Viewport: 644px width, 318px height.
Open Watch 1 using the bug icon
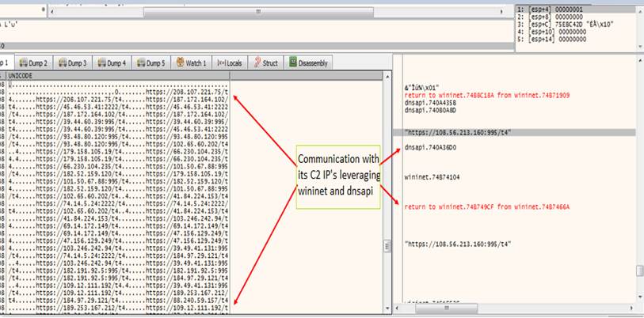point(181,62)
